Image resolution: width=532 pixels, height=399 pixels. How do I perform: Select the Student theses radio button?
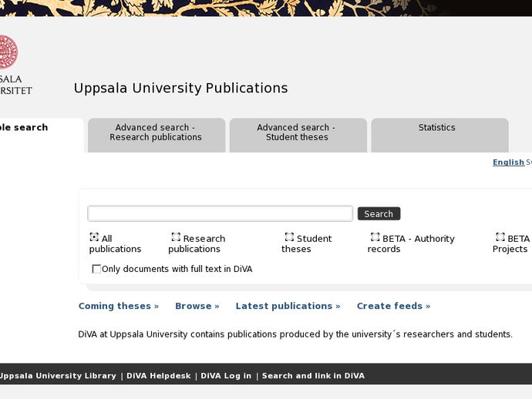point(289,236)
